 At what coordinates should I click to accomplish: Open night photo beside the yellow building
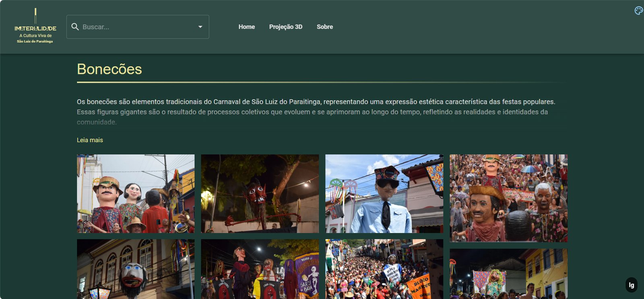(508, 273)
